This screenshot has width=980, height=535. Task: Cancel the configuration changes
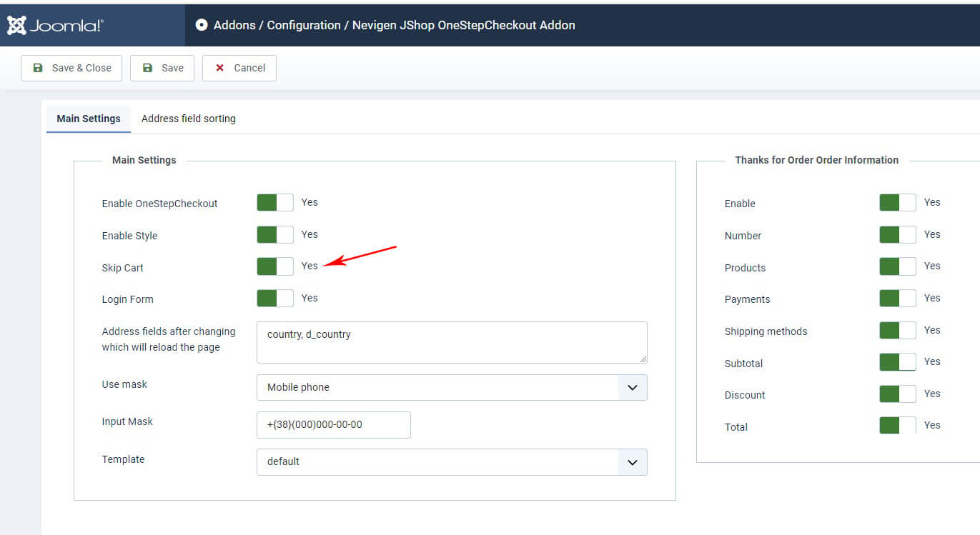(x=239, y=68)
